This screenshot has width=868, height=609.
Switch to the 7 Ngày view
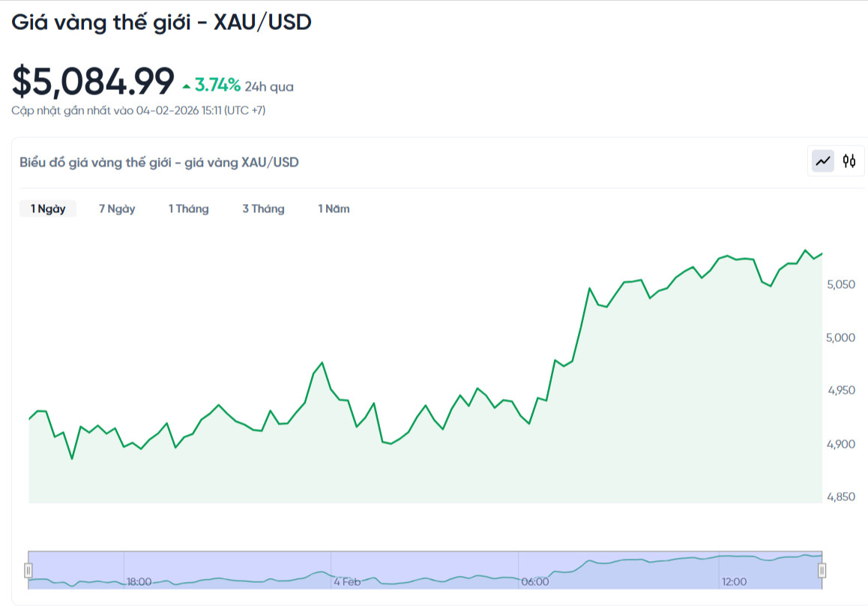click(116, 208)
